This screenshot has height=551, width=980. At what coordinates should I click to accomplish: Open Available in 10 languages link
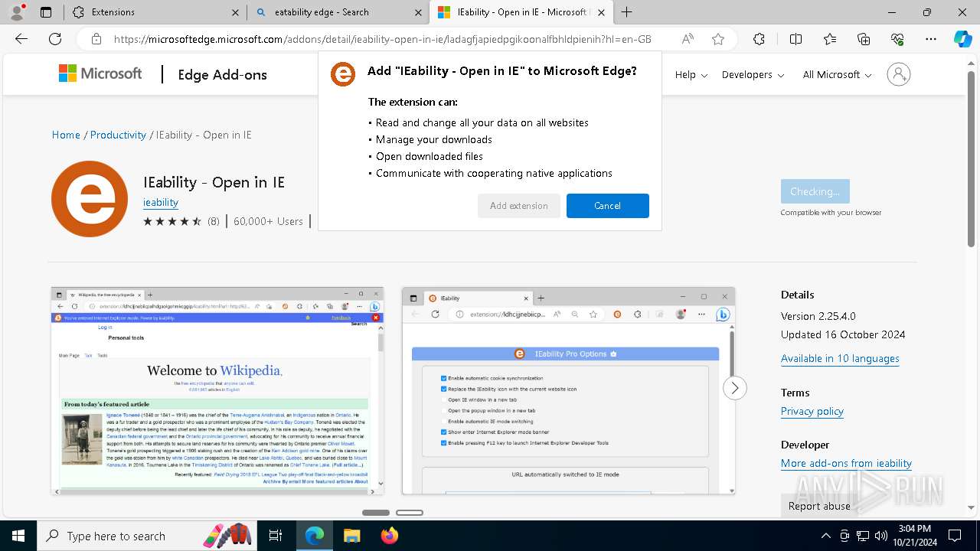[840, 358]
